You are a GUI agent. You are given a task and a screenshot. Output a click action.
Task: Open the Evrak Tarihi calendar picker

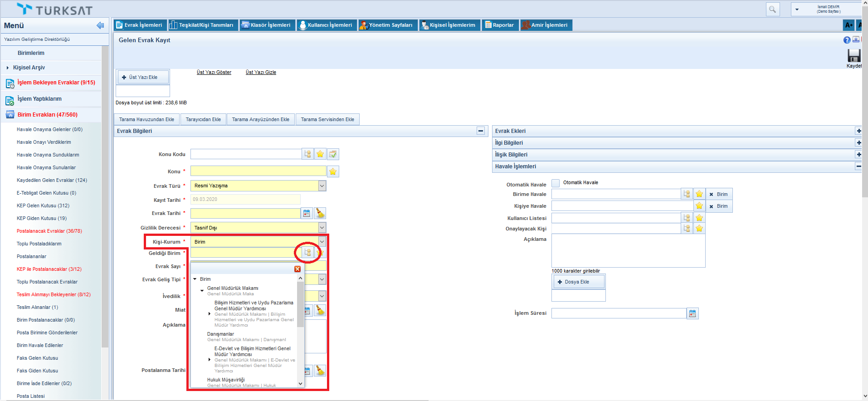307,213
